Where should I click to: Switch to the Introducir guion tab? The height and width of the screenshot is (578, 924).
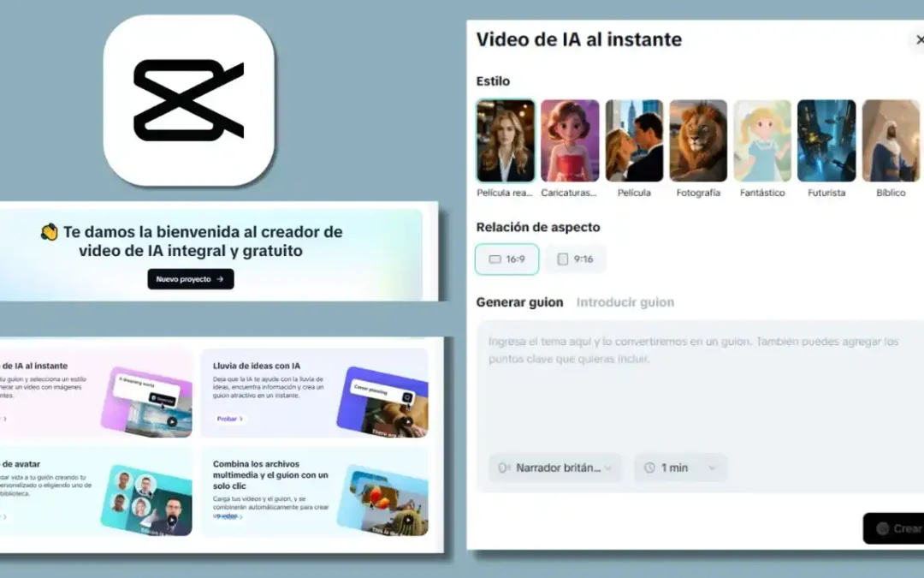(625, 301)
